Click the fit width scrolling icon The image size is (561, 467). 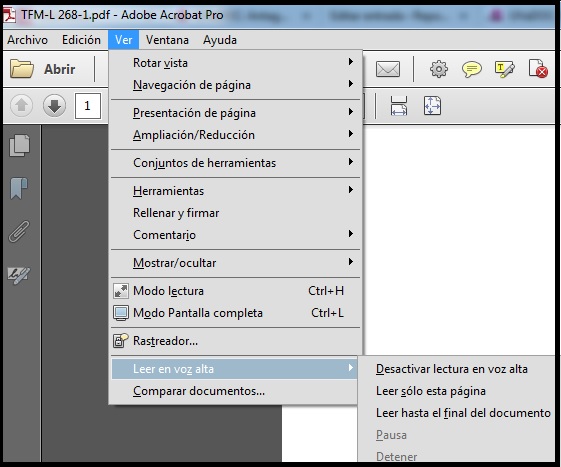(399, 106)
